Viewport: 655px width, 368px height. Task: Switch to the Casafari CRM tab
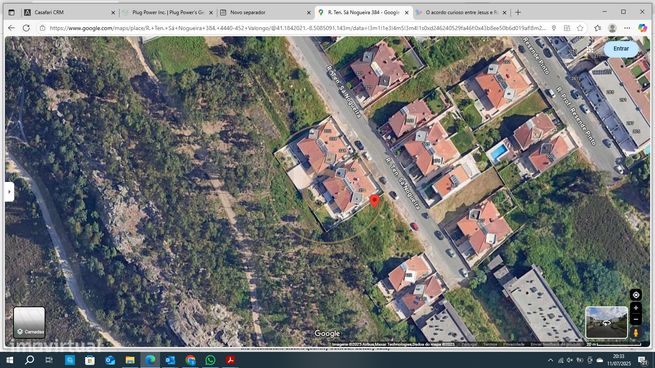pos(69,13)
